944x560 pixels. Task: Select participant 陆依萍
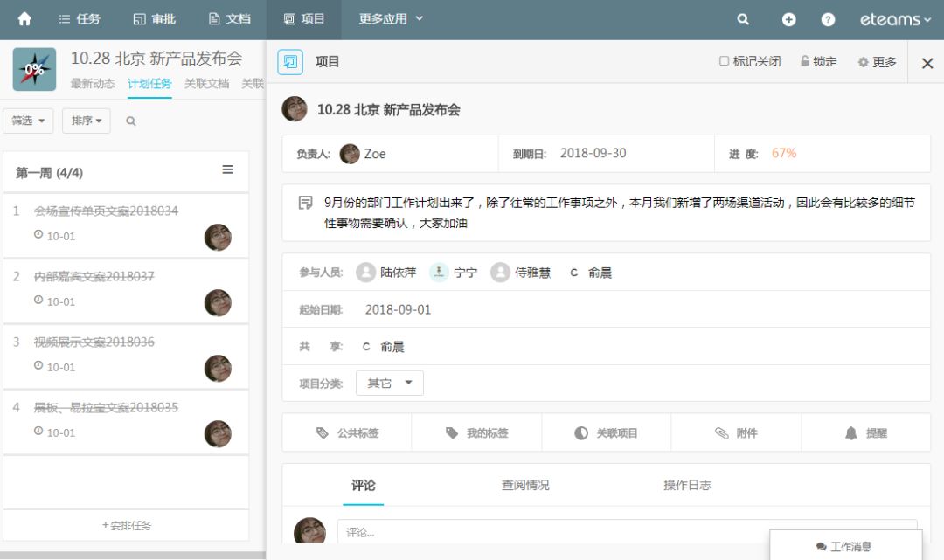386,273
